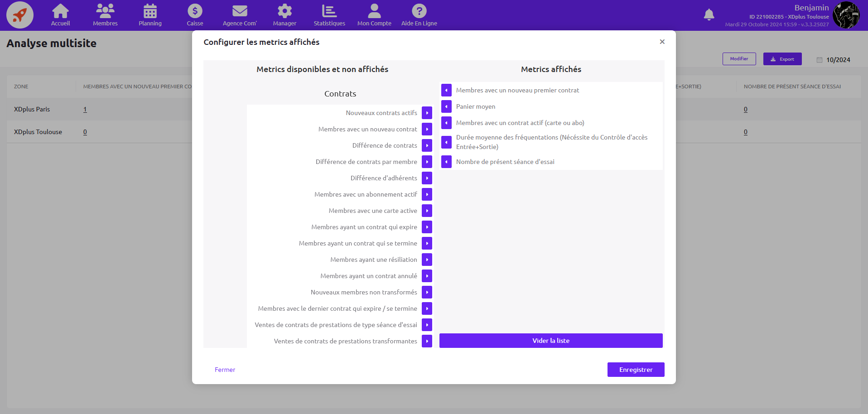This screenshot has height=414, width=868.
Task: Remove 'Nombre de présent séance d'essai' metric
Action: [x=446, y=162]
